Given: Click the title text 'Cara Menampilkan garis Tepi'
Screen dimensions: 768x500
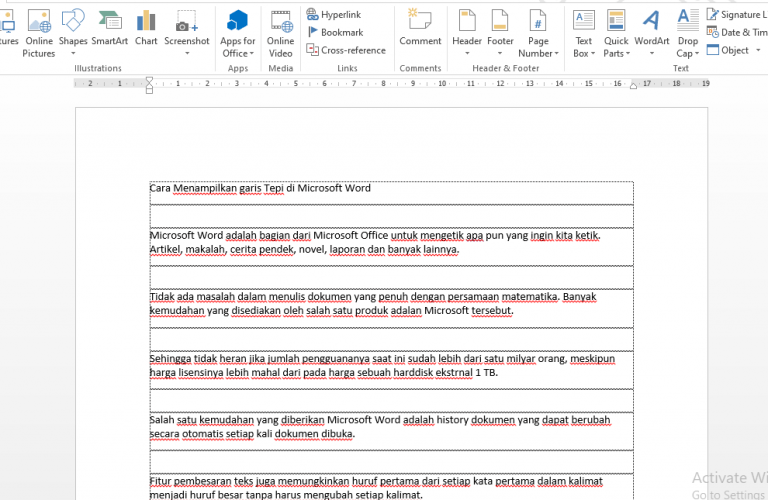Looking at the screenshot, I should [x=216, y=188].
